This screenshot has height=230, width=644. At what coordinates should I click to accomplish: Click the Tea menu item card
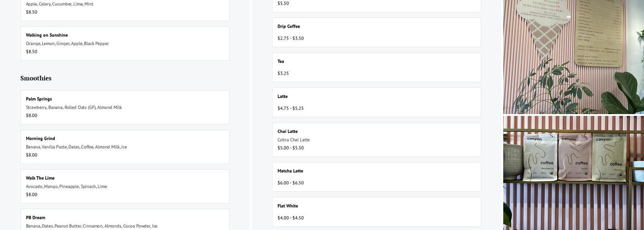376,67
